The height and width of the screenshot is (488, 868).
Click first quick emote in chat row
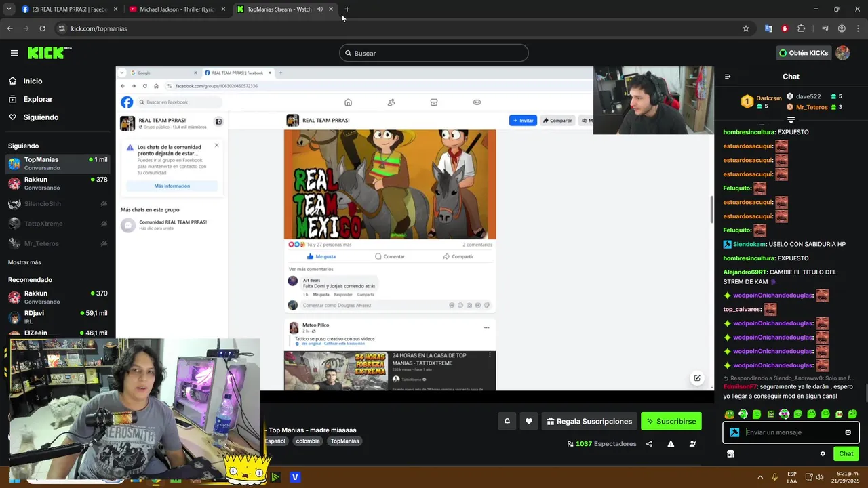[x=729, y=414]
